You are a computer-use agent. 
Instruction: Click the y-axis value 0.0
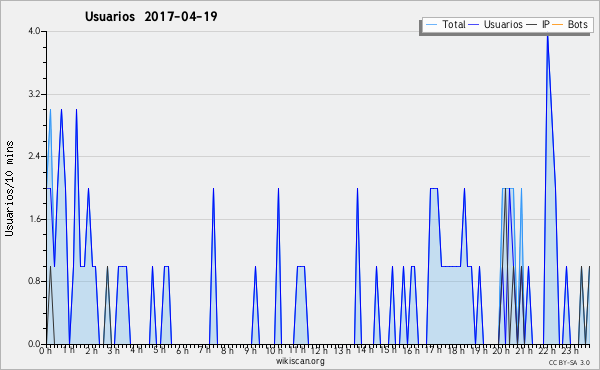[34, 344]
